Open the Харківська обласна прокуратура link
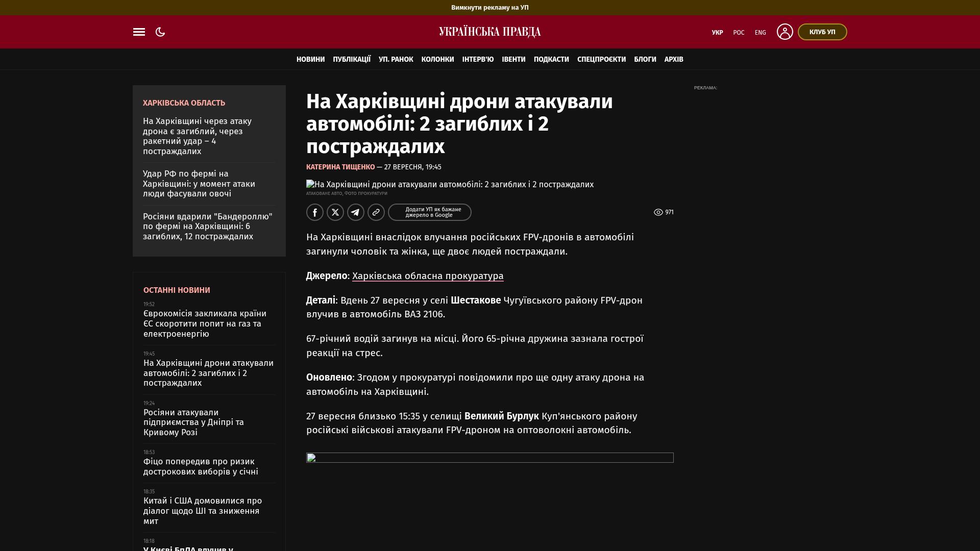 [428, 276]
